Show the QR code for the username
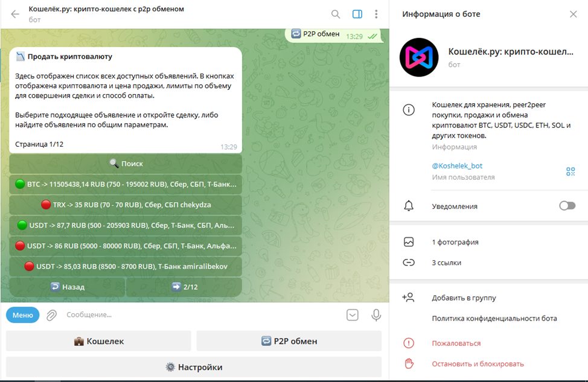The image size is (588, 382). (x=570, y=172)
